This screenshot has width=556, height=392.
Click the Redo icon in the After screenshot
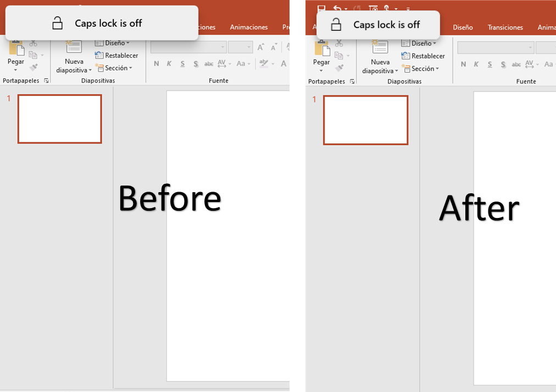click(357, 8)
